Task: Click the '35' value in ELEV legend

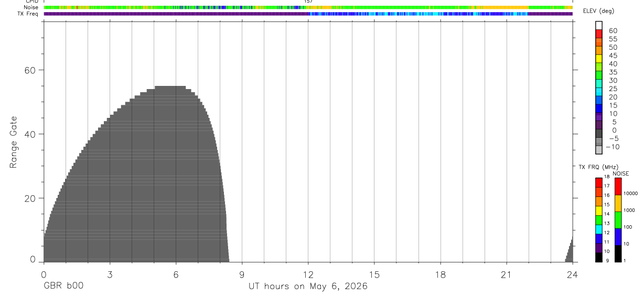Action: coord(613,72)
